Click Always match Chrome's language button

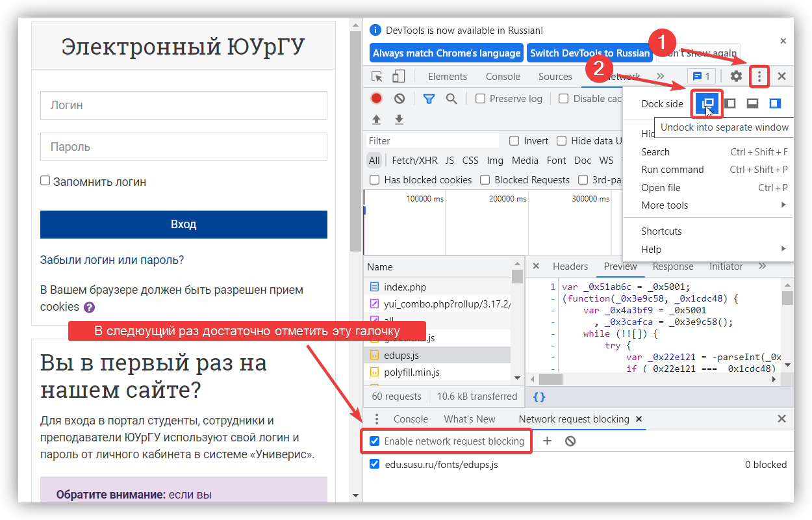point(447,53)
